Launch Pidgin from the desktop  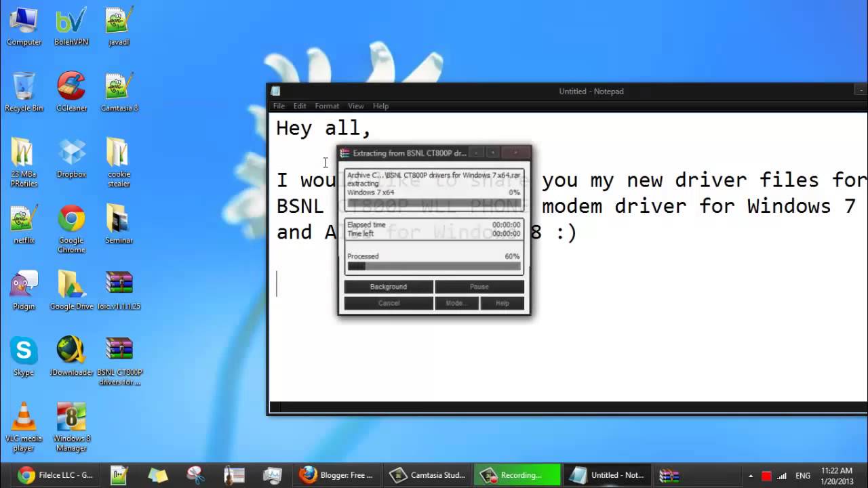(x=24, y=291)
